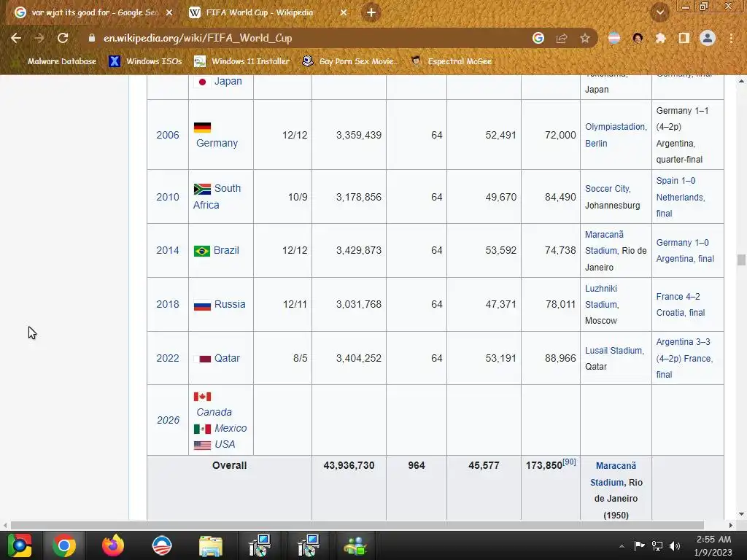Click the avatar face extension icon
This screenshot has height=560, width=747.
pos(638,38)
